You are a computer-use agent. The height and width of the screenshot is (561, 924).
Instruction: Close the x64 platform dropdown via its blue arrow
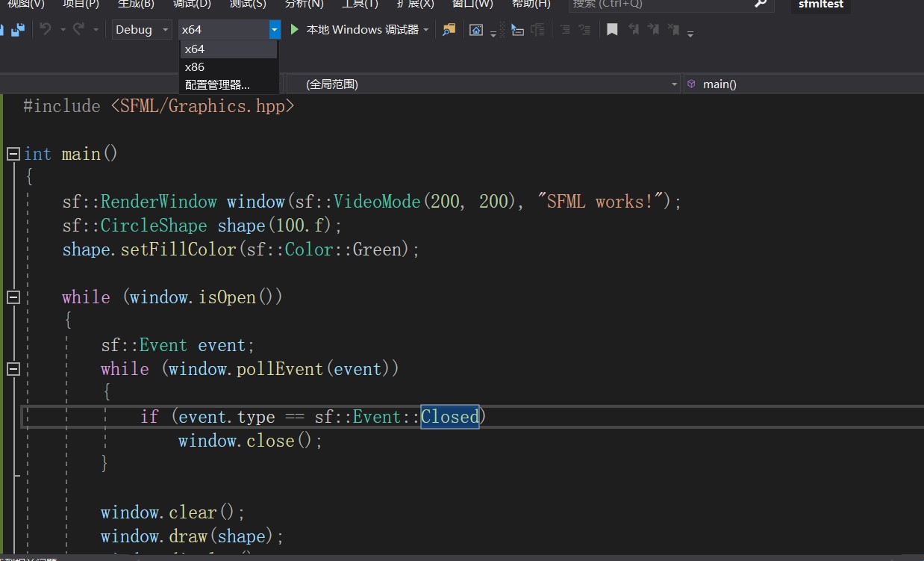coord(275,30)
